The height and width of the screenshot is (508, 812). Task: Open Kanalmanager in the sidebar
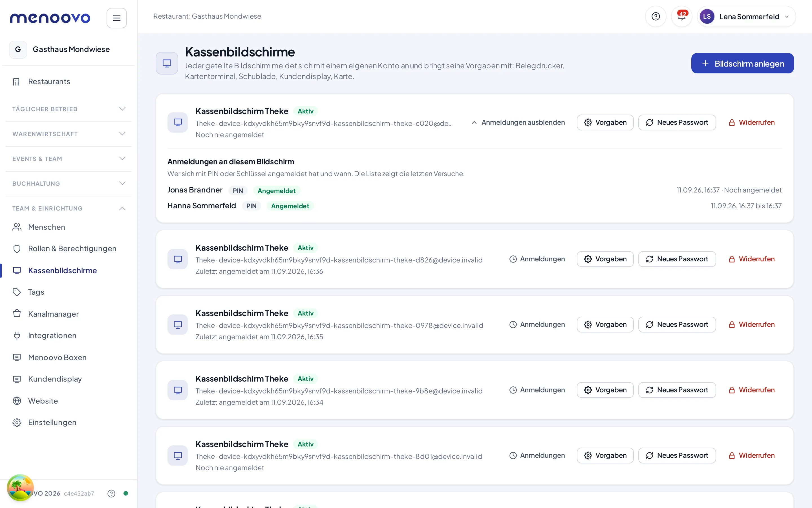(x=69, y=314)
